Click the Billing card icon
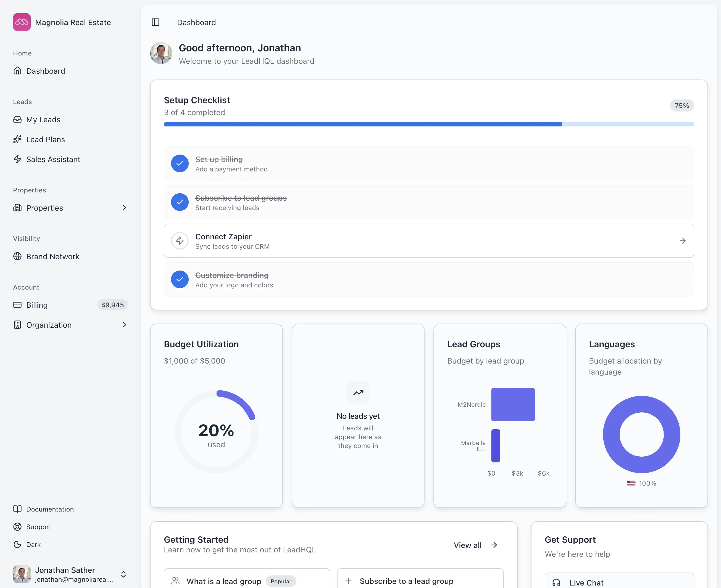The image size is (721, 588). tap(18, 305)
